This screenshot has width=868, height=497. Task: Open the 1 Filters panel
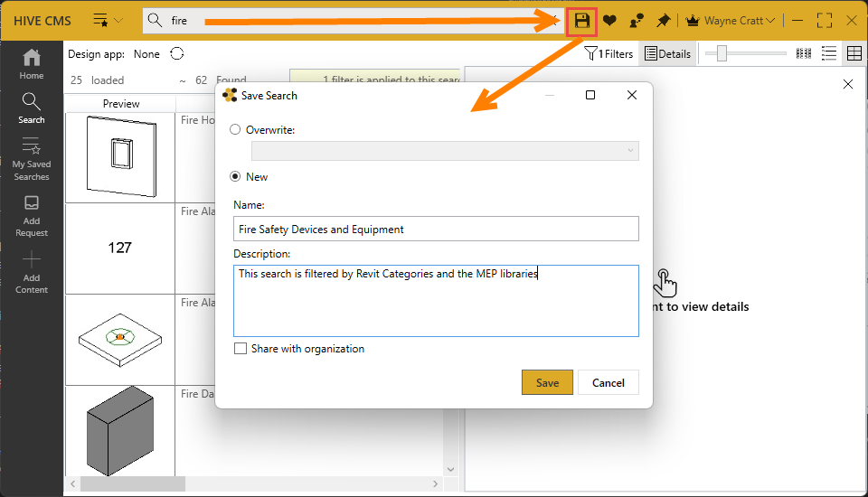(x=609, y=54)
